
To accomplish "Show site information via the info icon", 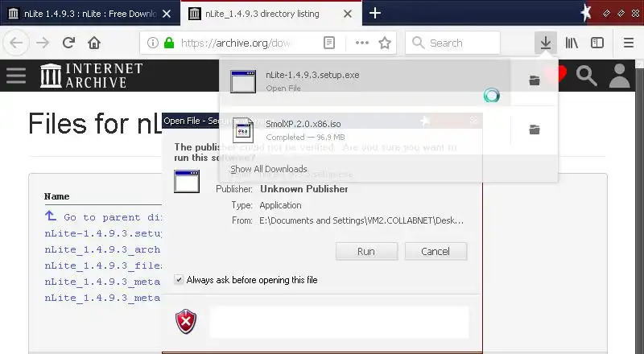I will coord(153,43).
